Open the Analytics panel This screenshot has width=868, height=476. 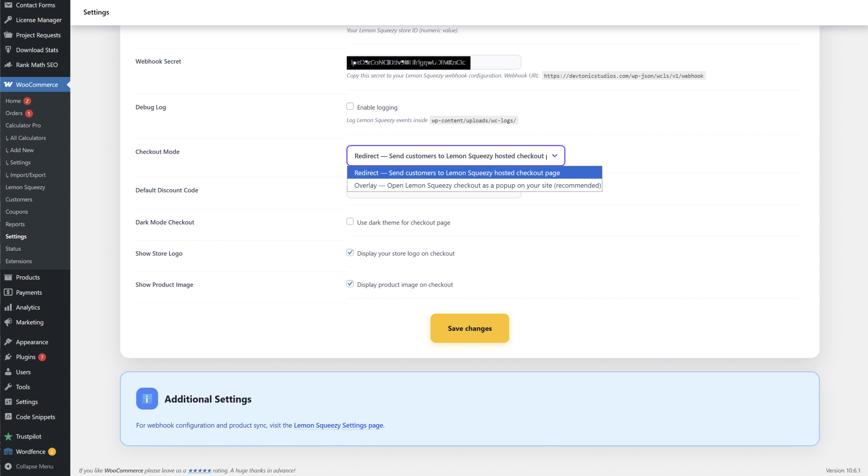pos(28,307)
